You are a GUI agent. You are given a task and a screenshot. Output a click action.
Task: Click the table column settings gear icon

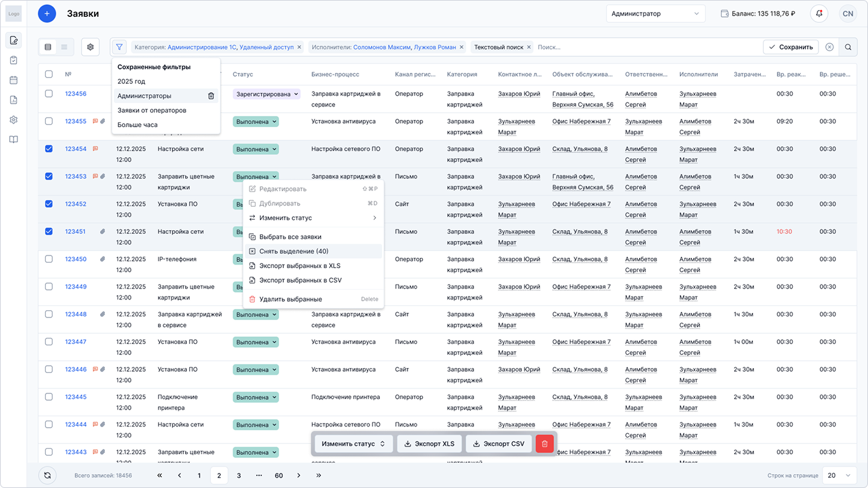(90, 46)
